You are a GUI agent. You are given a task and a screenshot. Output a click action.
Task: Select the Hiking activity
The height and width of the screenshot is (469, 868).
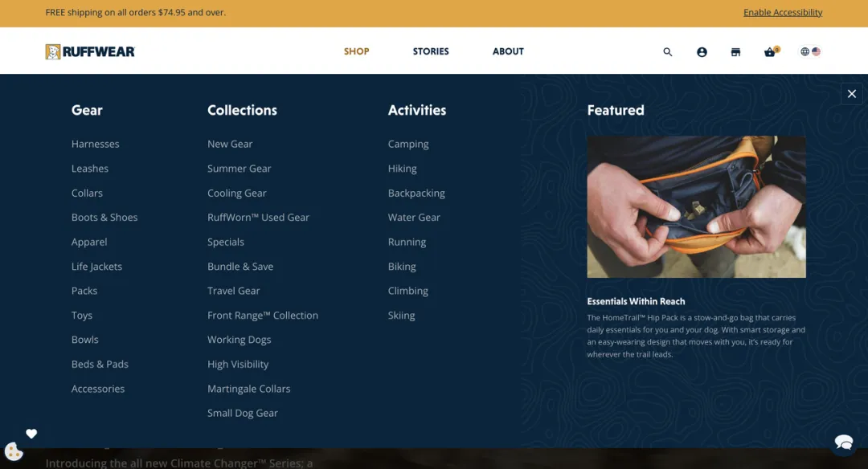point(403,168)
